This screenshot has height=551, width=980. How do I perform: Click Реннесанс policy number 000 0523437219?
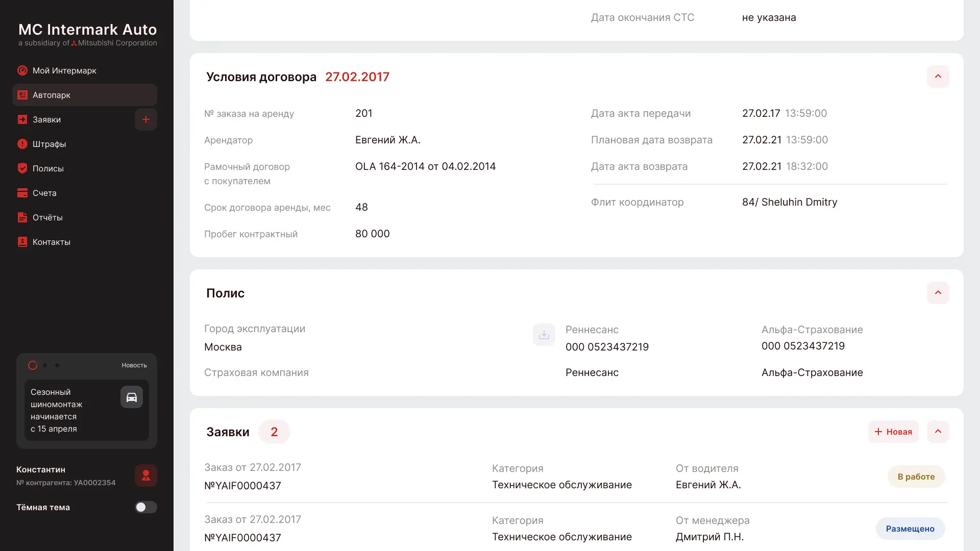click(x=607, y=347)
